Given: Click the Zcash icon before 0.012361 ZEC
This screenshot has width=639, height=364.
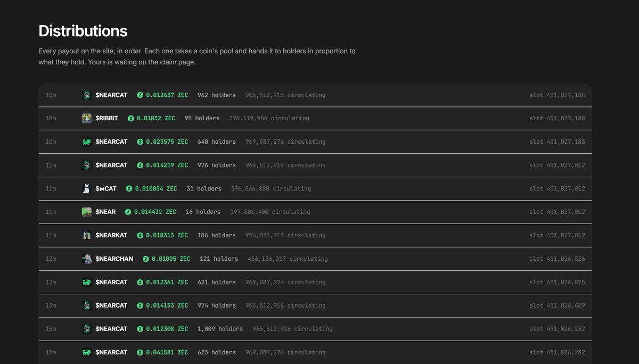Looking at the screenshot, I should pos(140,283).
